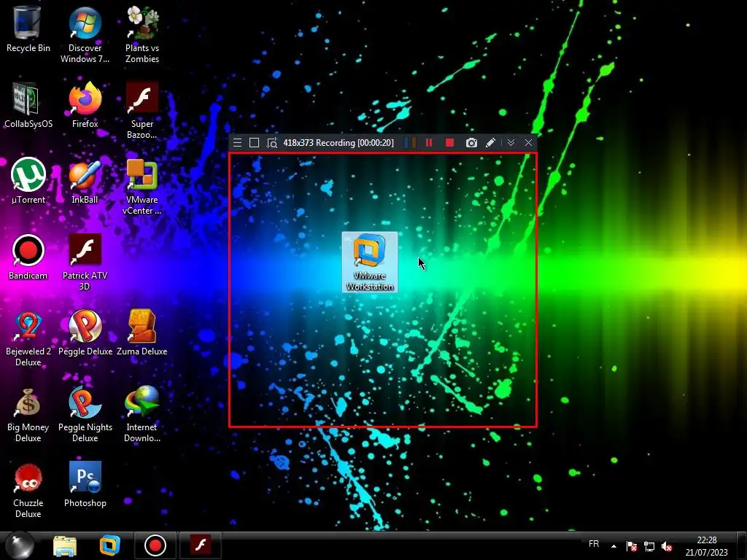The height and width of the screenshot is (560, 747).
Task: Collapse recorder bar with double chevron
Action: coord(511,143)
